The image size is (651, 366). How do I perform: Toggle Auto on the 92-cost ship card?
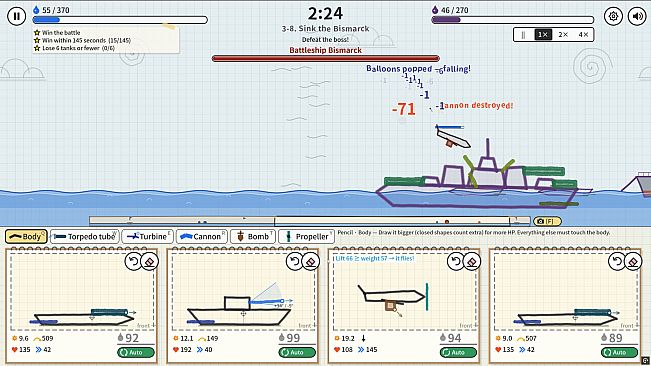[136, 352]
